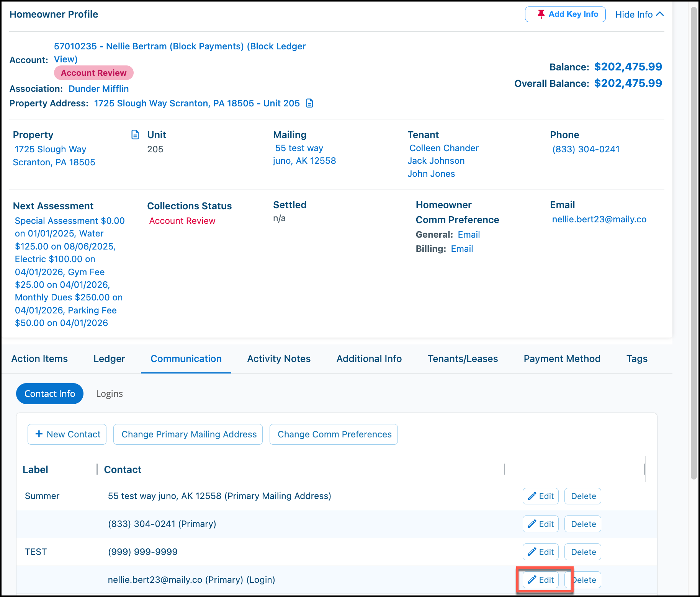
Task: Select the Contact Info pill
Action: [x=50, y=393]
